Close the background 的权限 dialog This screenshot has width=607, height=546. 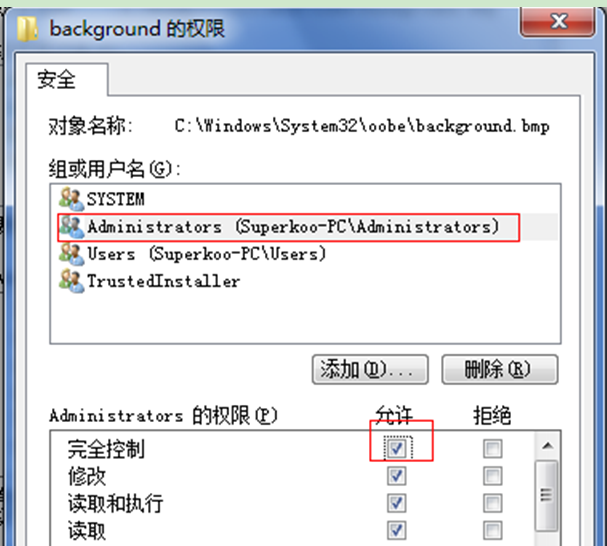coord(558,21)
